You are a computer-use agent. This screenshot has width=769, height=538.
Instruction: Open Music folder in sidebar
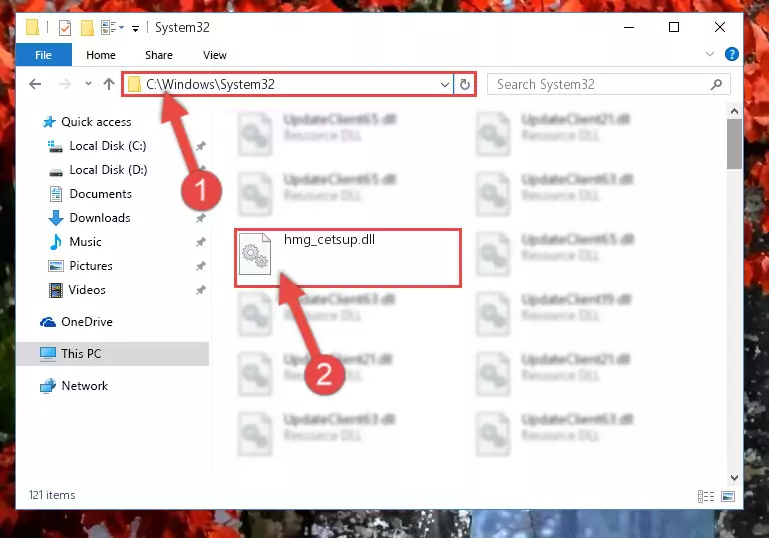pos(85,242)
